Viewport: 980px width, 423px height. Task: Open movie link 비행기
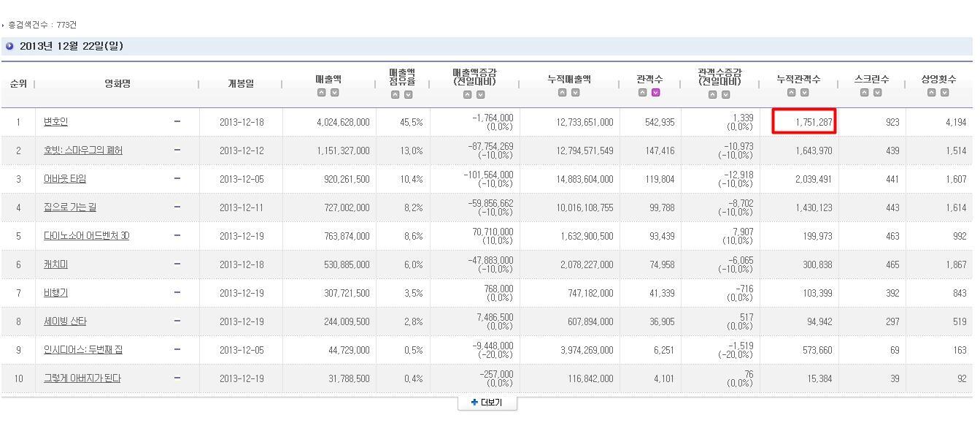[55, 293]
